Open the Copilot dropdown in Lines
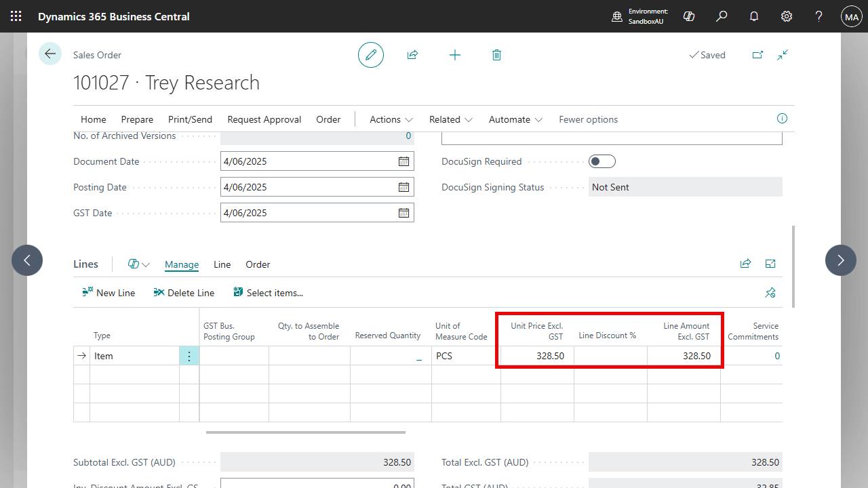 coord(138,264)
